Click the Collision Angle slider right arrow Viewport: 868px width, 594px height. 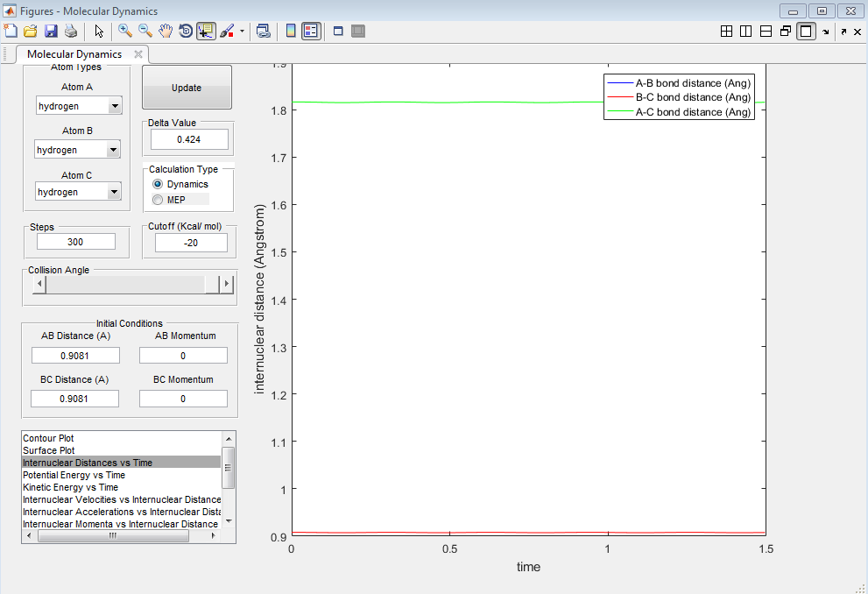click(x=226, y=284)
